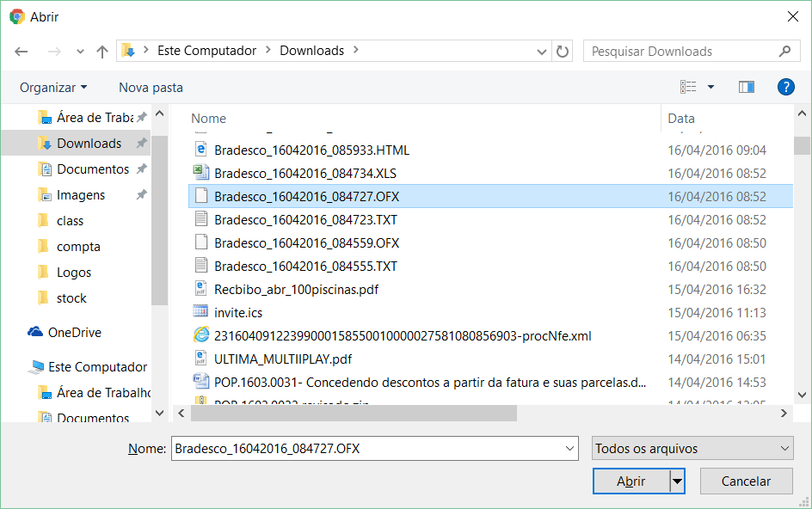Click the Excel icon of Bradesco_16042016_084734.XLS

click(201, 173)
